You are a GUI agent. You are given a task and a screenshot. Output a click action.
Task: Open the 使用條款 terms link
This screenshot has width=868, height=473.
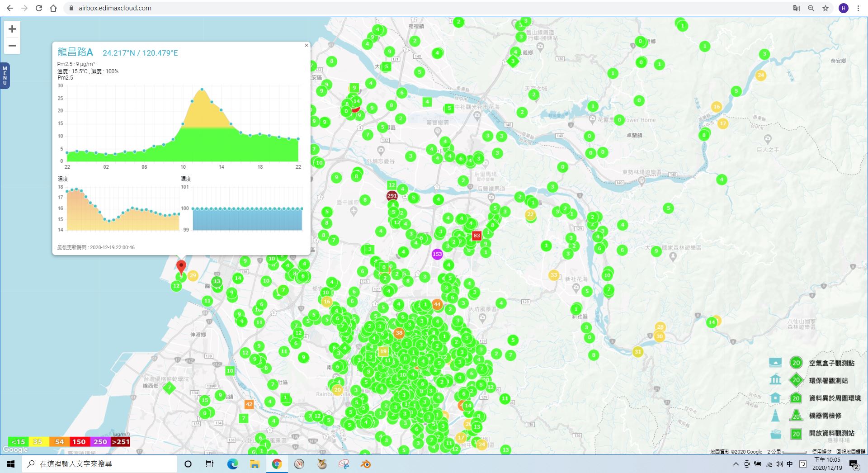click(x=821, y=452)
